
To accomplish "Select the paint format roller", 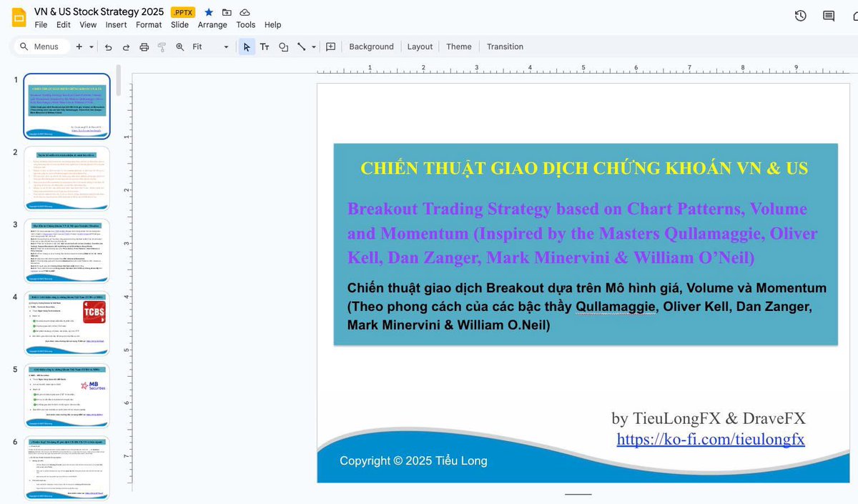I will pyautogui.click(x=162, y=47).
